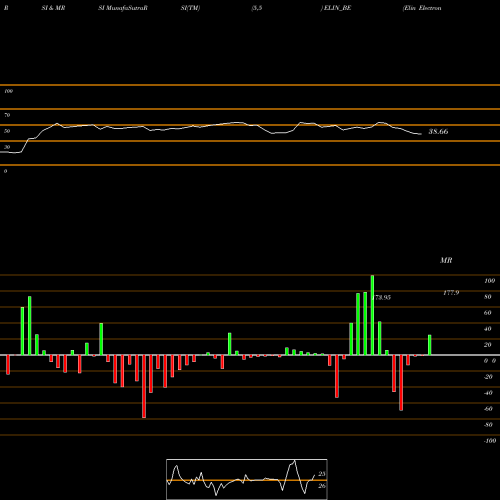Click the tallest green MR bar
The width and height of the screenshot is (500, 500).
click(x=372, y=315)
